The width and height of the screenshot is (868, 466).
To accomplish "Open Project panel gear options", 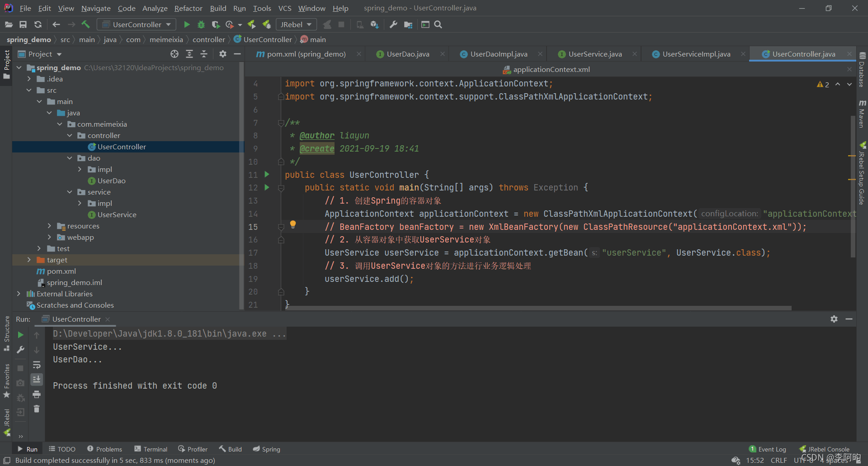I will (222, 54).
